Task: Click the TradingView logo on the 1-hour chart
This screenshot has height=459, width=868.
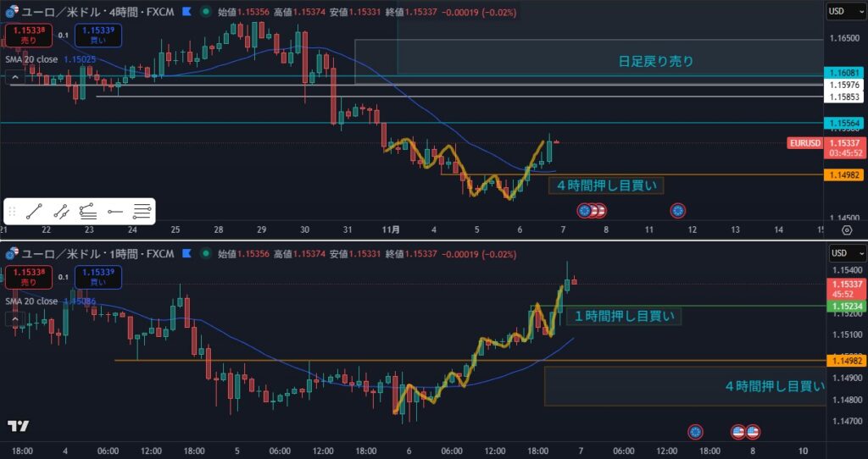Action: click(19, 426)
